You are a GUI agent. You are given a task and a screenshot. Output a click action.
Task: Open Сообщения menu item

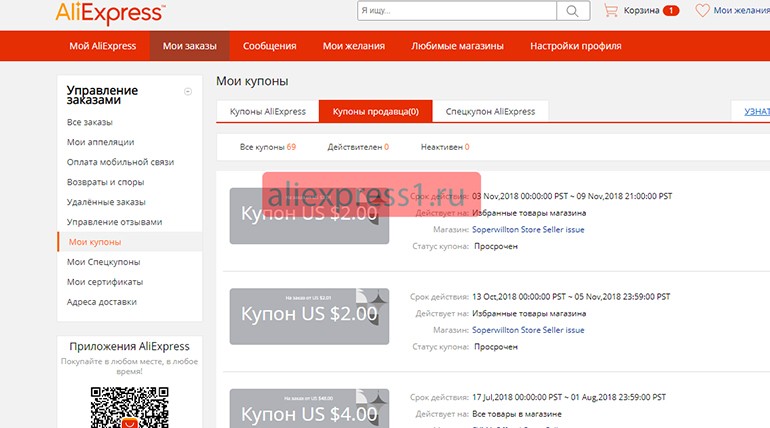pyautogui.click(x=270, y=46)
